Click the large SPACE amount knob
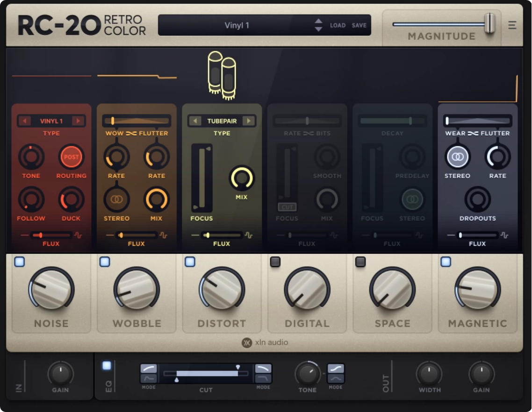The width and height of the screenshot is (532, 412). coord(393,290)
